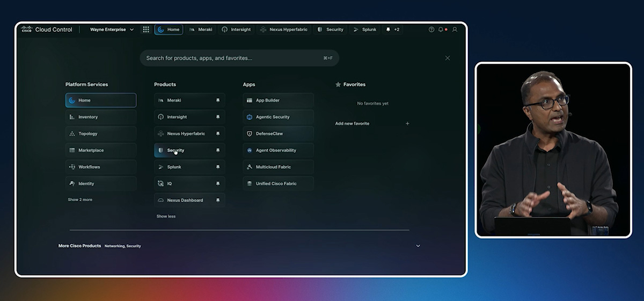Switch to the Meraki tab in top bar
This screenshot has width=644, height=301.
(x=201, y=30)
